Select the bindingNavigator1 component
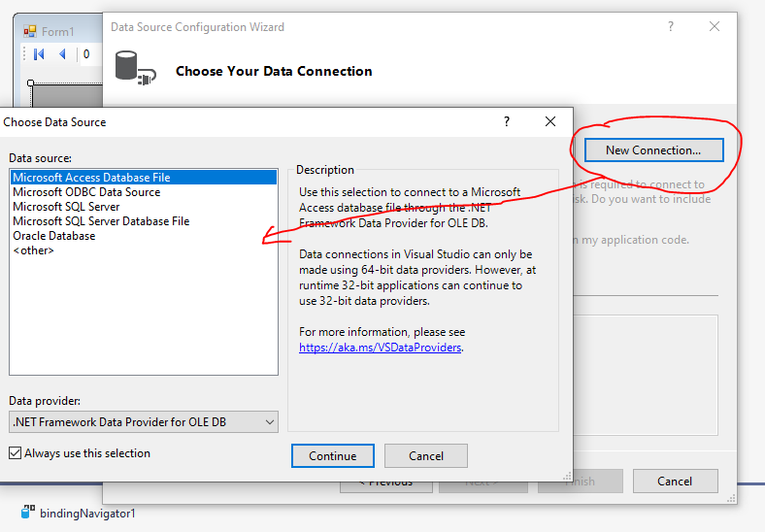This screenshot has width=765, height=532. pos(78,513)
